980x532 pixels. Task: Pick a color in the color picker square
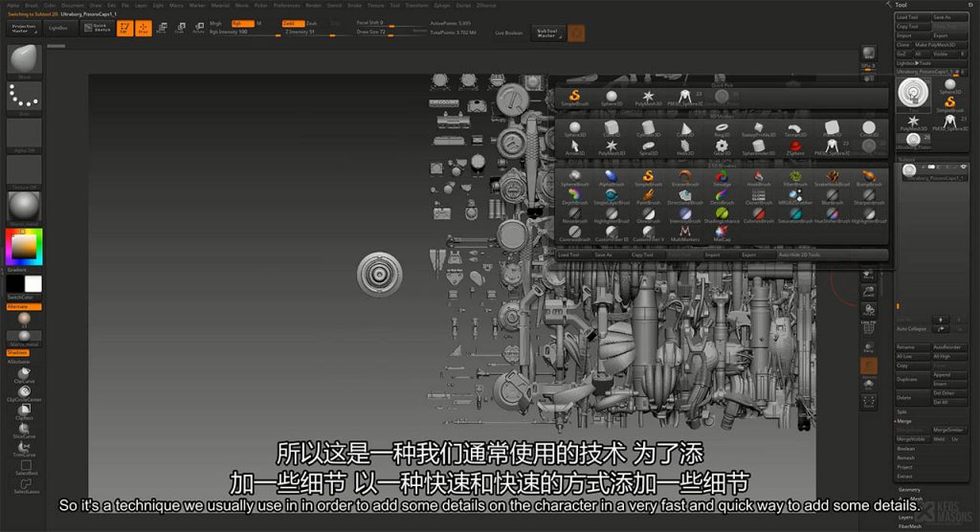click(24, 247)
